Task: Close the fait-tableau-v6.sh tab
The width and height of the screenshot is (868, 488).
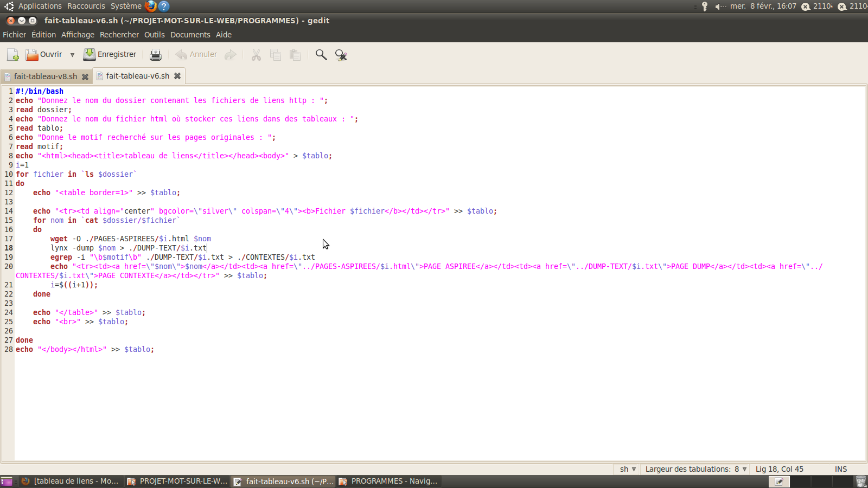Action: pos(177,76)
